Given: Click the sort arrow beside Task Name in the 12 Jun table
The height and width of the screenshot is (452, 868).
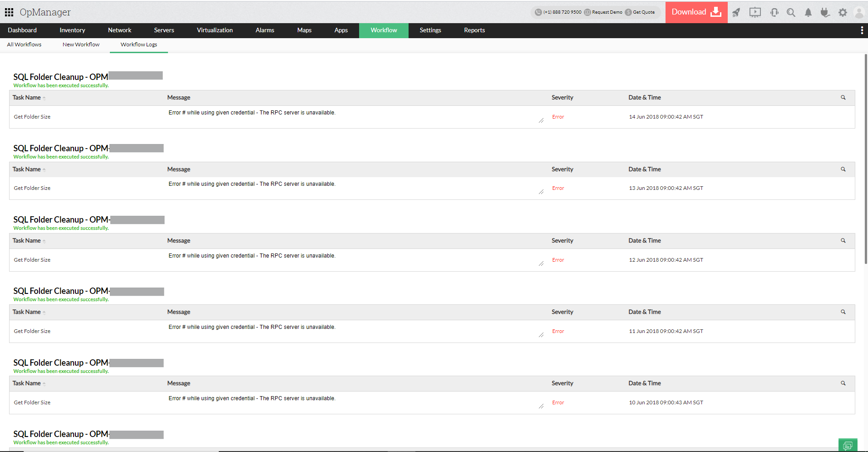Looking at the screenshot, I should [44, 241].
